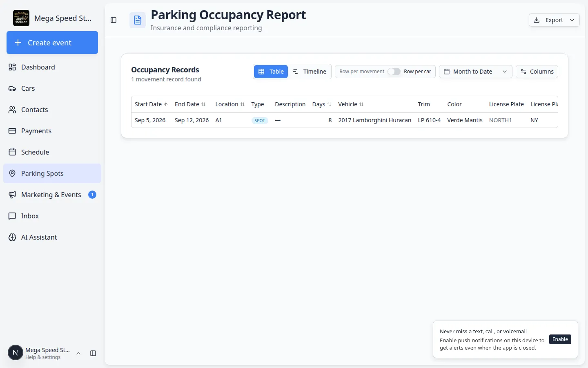
Task: Sort by Location column
Action: tap(230, 104)
